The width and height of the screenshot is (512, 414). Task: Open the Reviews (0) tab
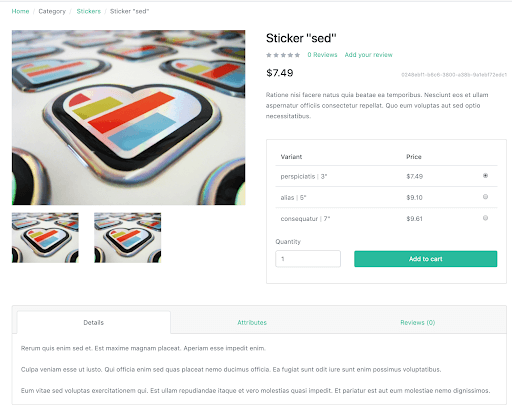tap(418, 322)
